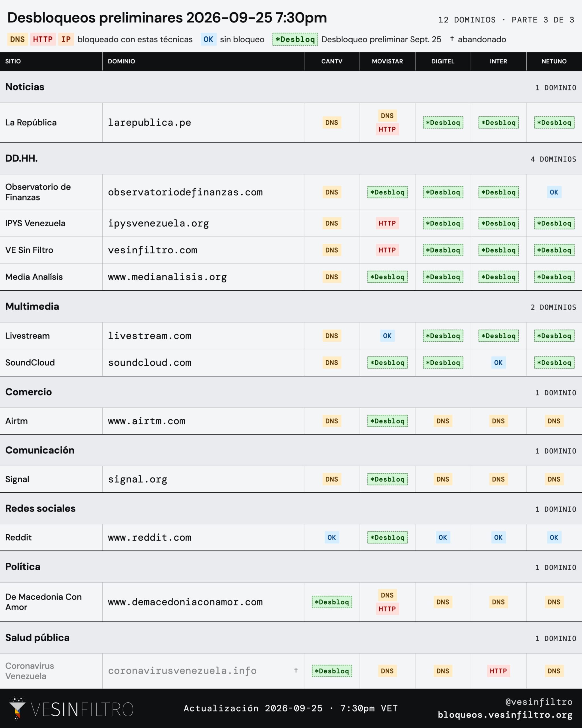582x728 pixels.
Task: Click the HTTP badge for Coronavirus Venezuela INTER
Action: tap(498, 671)
